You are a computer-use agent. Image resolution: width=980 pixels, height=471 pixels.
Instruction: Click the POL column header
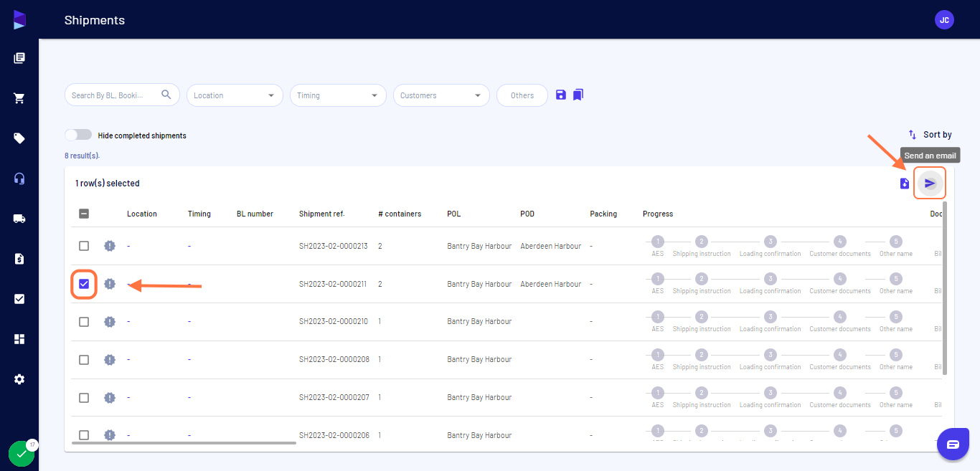click(454, 214)
